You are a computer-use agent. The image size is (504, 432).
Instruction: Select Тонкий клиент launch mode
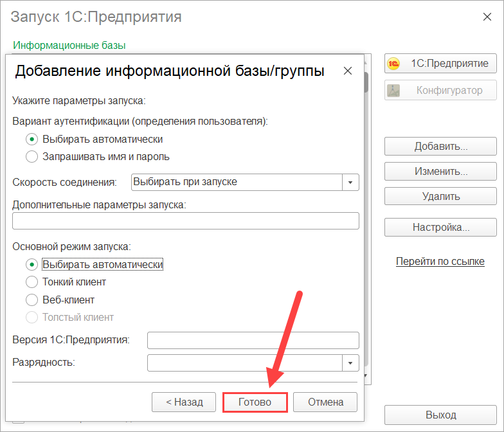tap(32, 282)
